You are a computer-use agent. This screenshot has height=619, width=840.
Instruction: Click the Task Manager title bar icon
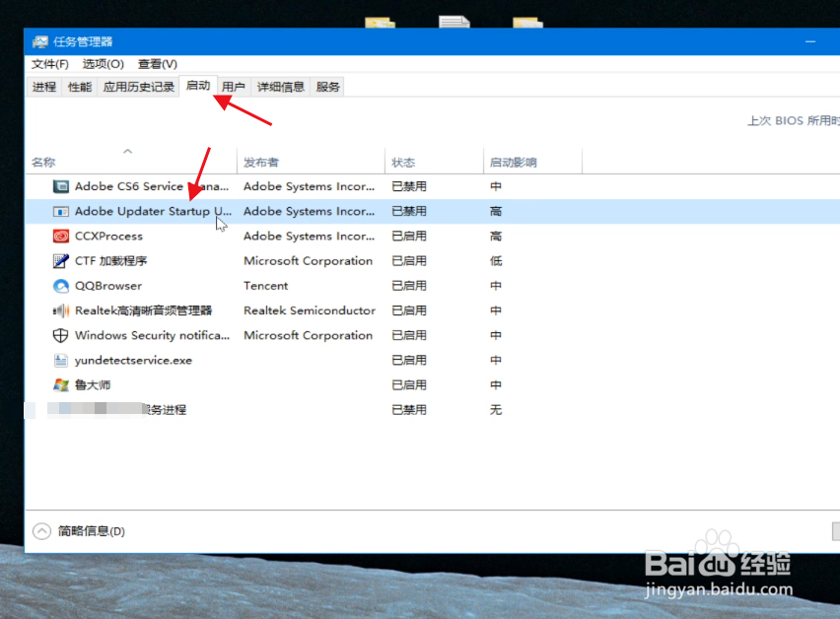[x=40, y=41]
